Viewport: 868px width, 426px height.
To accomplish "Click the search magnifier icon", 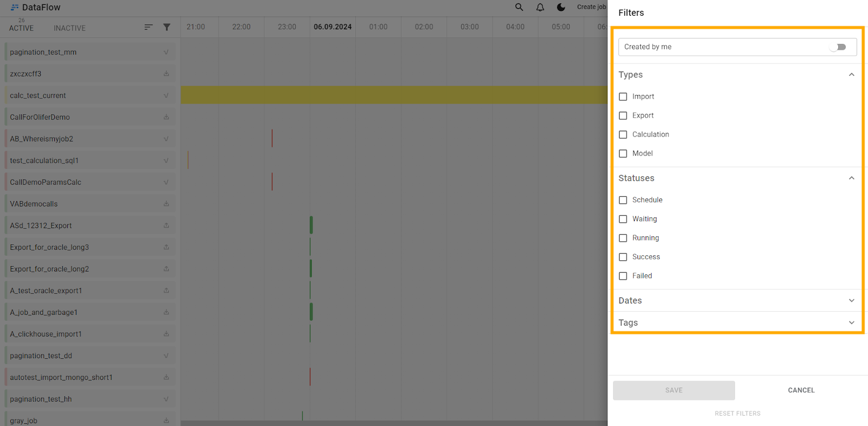I will coord(519,7).
